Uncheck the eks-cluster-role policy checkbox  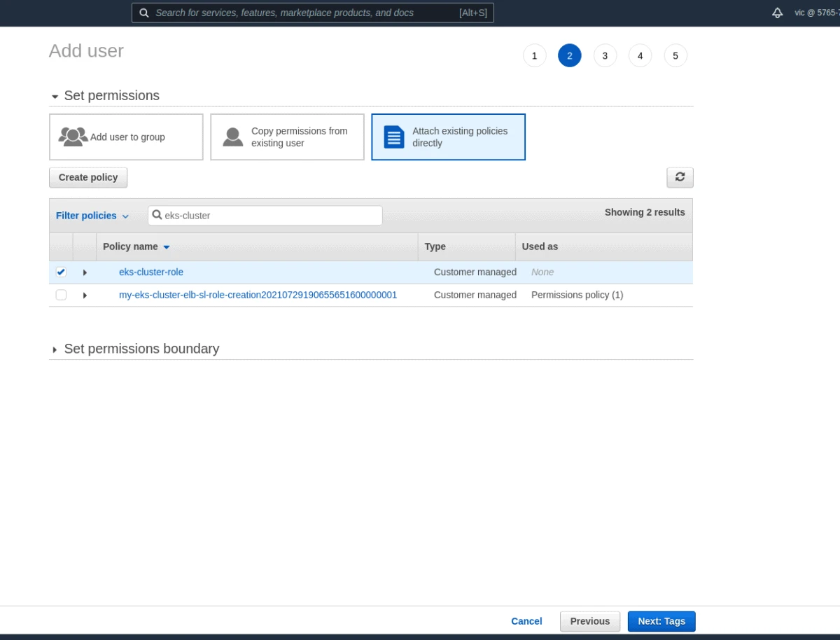point(61,272)
